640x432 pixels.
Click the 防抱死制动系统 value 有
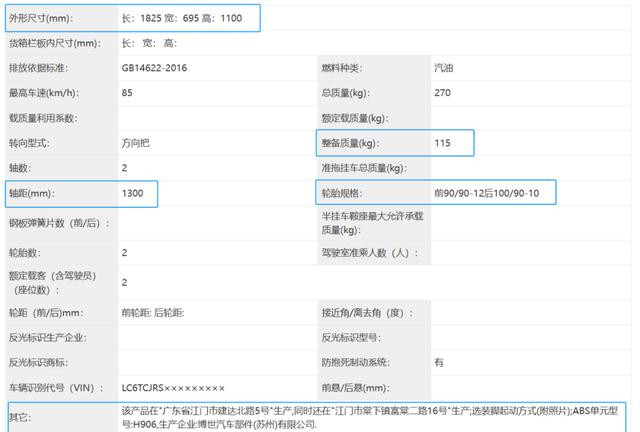(439, 362)
